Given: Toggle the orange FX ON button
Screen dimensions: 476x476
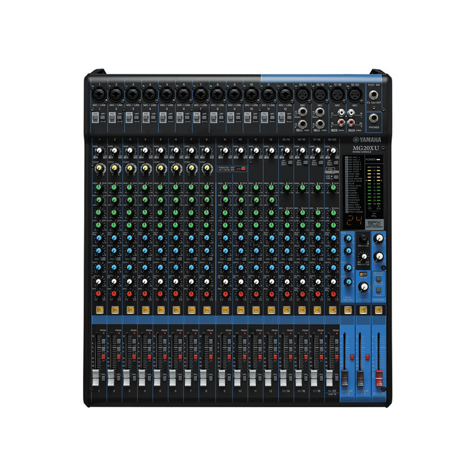Looking at the screenshot, I should click(x=363, y=275).
